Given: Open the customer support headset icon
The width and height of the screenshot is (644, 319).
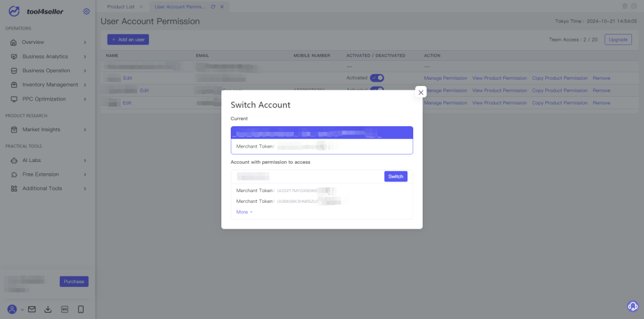Looking at the screenshot, I should click(x=633, y=306).
